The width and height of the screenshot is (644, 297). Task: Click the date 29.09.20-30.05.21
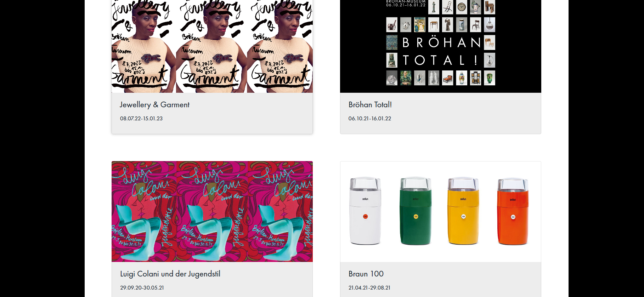[142, 288]
